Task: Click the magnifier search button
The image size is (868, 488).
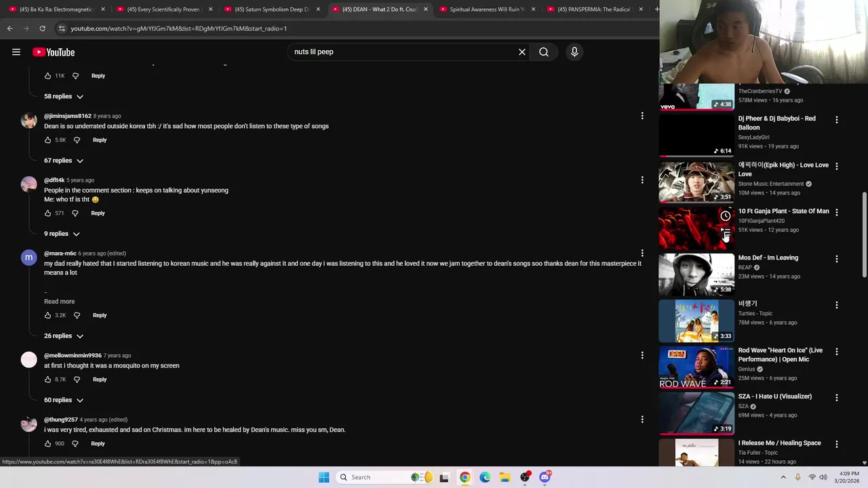Action: pos(544,52)
